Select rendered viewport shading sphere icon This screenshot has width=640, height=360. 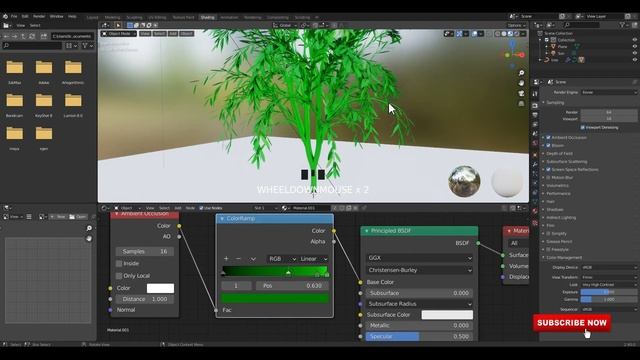click(x=517, y=34)
